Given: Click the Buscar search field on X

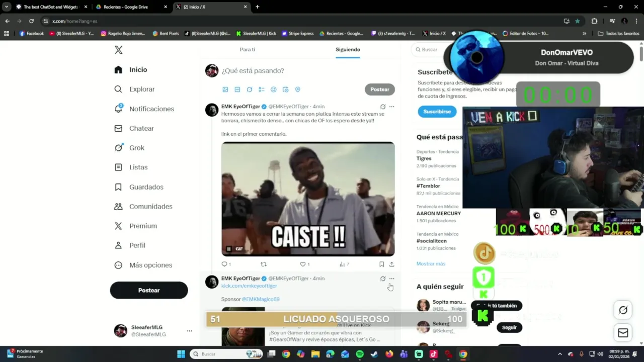Looking at the screenshot, I should 430,50.
